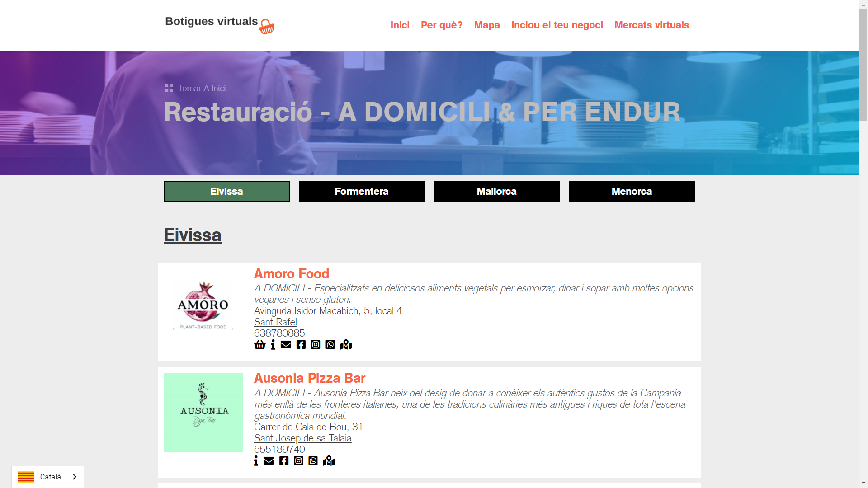The width and height of the screenshot is (868, 488).
Task: Click the Restauració - A DOMICILI & PER ENDUR heading
Action: (x=422, y=112)
